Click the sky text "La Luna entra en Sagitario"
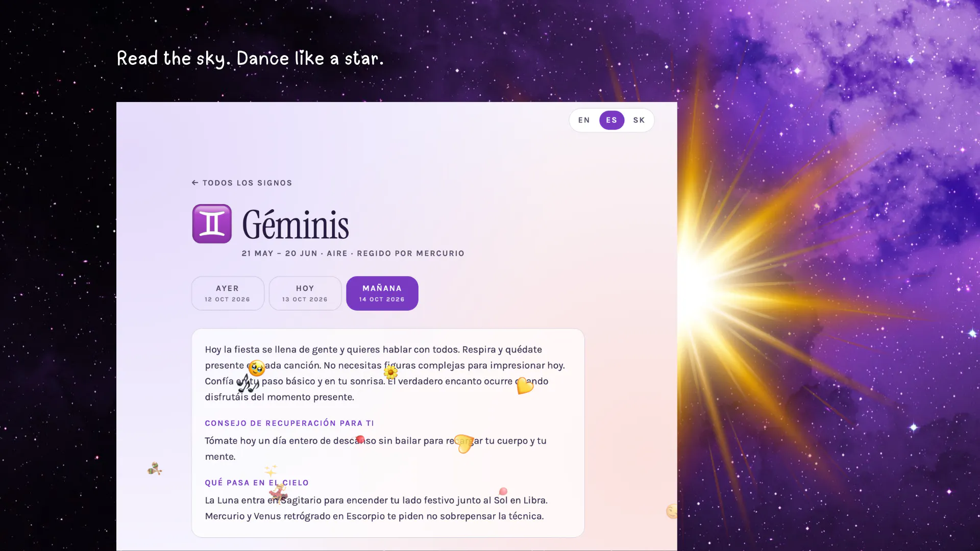This screenshot has width=980, height=551. tap(376, 508)
